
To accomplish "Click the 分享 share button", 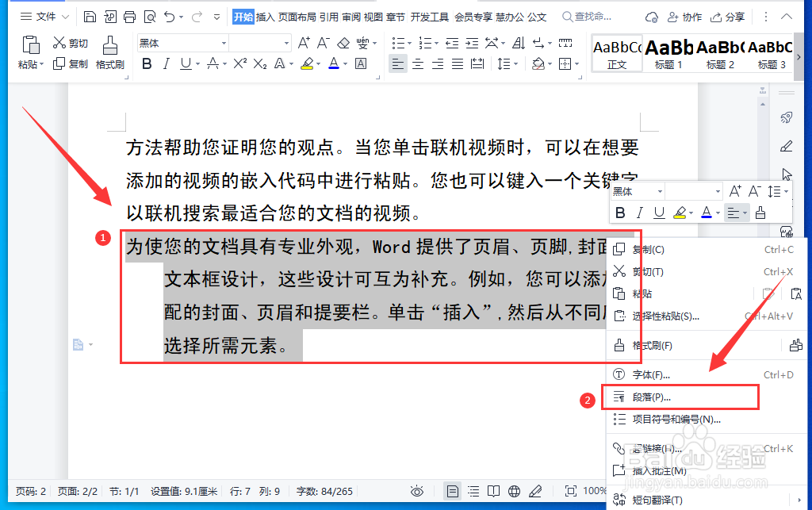I will point(727,17).
